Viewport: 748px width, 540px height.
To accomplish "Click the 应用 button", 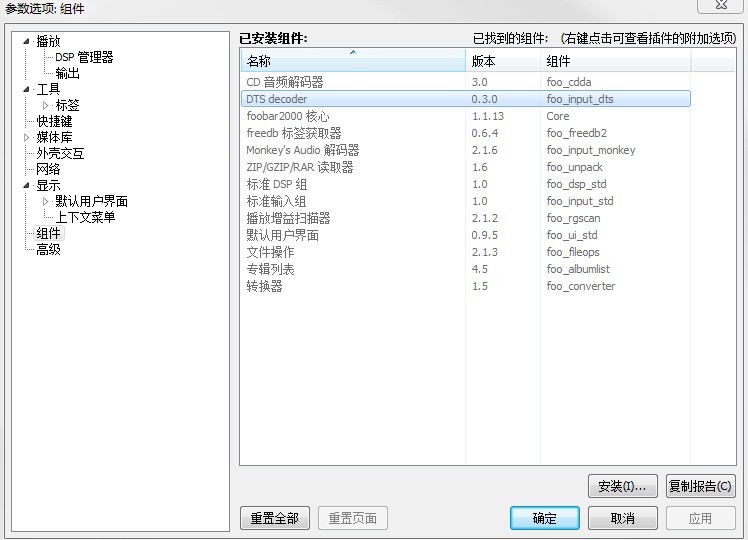I will (x=700, y=518).
